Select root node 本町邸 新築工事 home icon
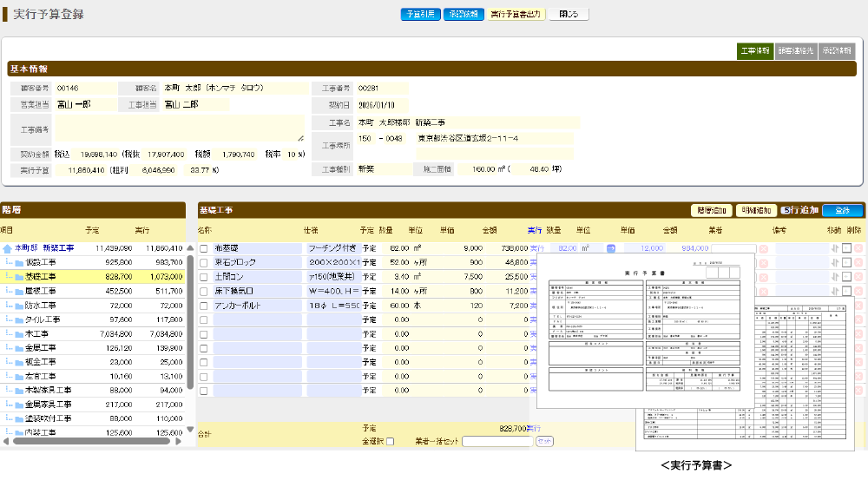The height and width of the screenshot is (487, 868). point(7,248)
